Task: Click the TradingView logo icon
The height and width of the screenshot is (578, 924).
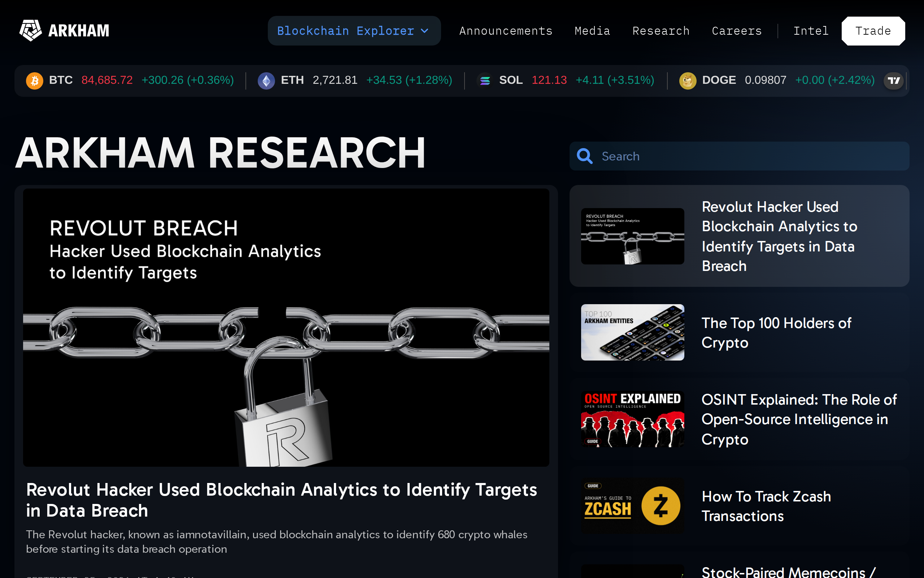Action: point(893,80)
